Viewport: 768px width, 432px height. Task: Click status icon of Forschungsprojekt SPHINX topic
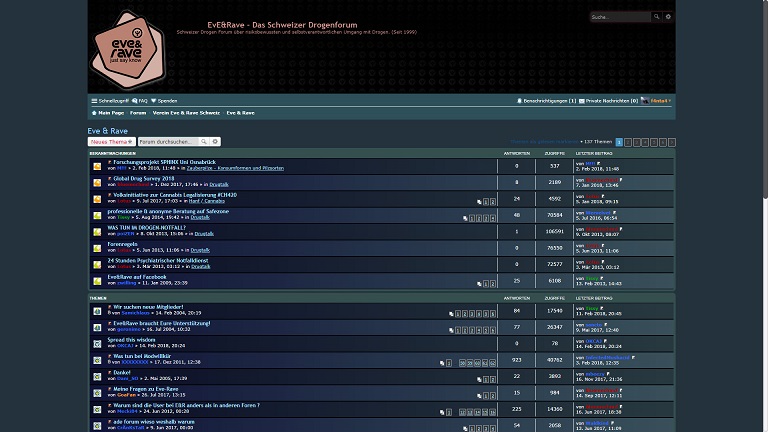pos(97,166)
